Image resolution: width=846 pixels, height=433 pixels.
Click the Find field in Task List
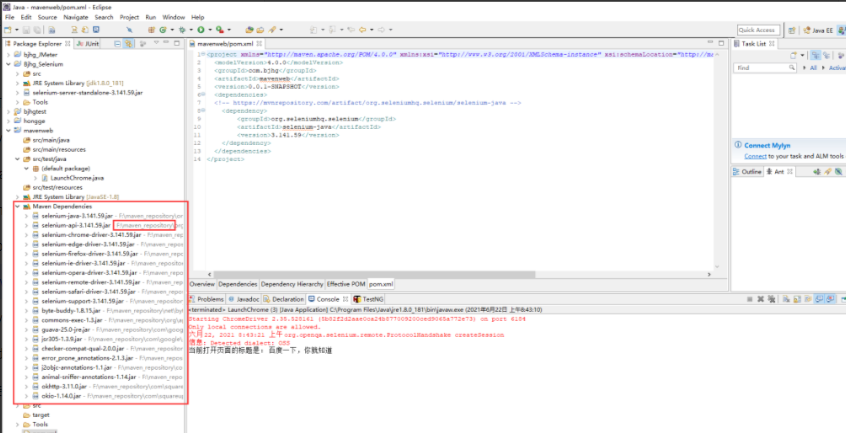pos(765,68)
